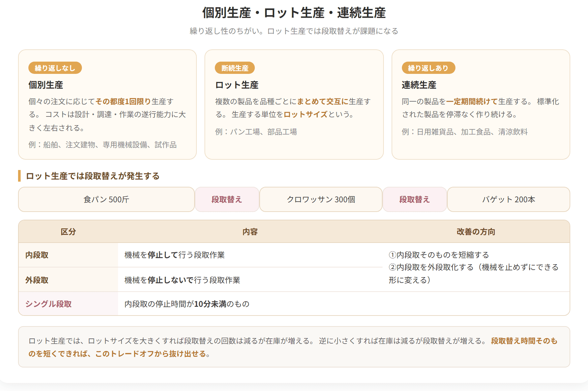Select the シングル段取 row label
This screenshot has height=391, width=588.
point(49,304)
